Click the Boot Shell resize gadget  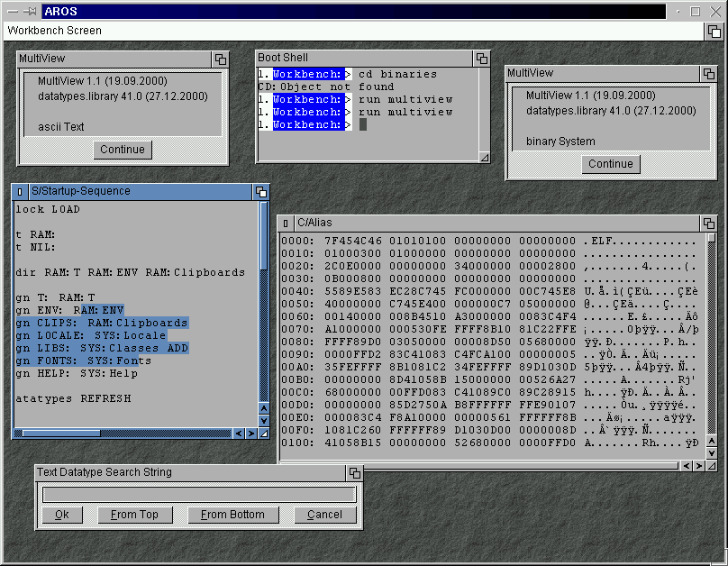pyautogui.click(x=484, y=156)
